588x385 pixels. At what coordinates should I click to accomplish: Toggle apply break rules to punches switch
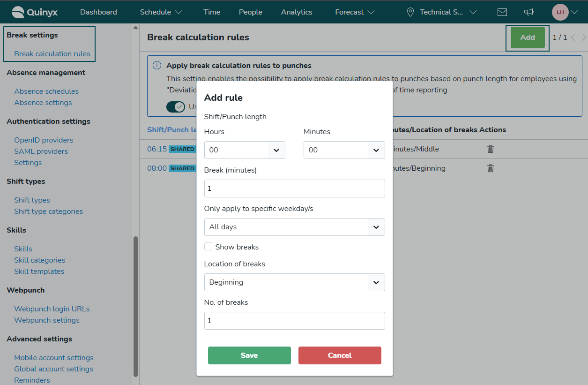click(176, 107)
